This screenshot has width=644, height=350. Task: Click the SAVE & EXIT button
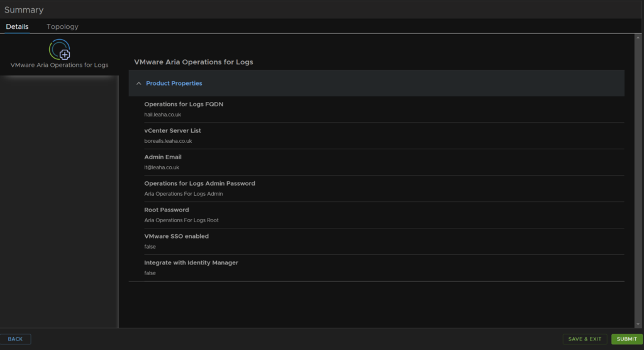pos(585,339)
